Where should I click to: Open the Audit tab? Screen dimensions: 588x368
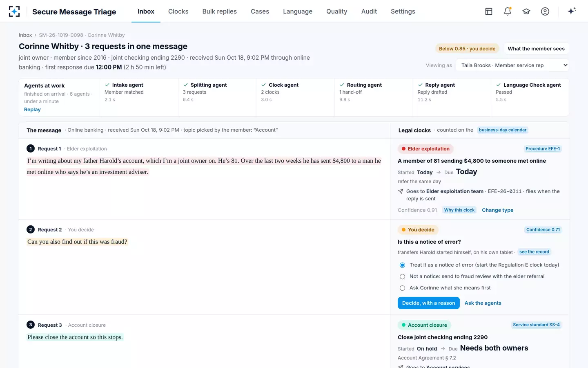[x=369, y=11]
